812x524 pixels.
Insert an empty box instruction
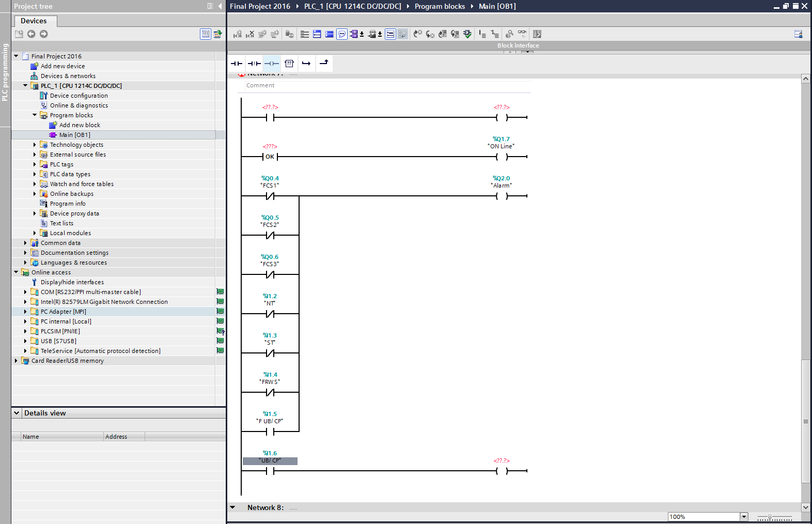[289, 64]
